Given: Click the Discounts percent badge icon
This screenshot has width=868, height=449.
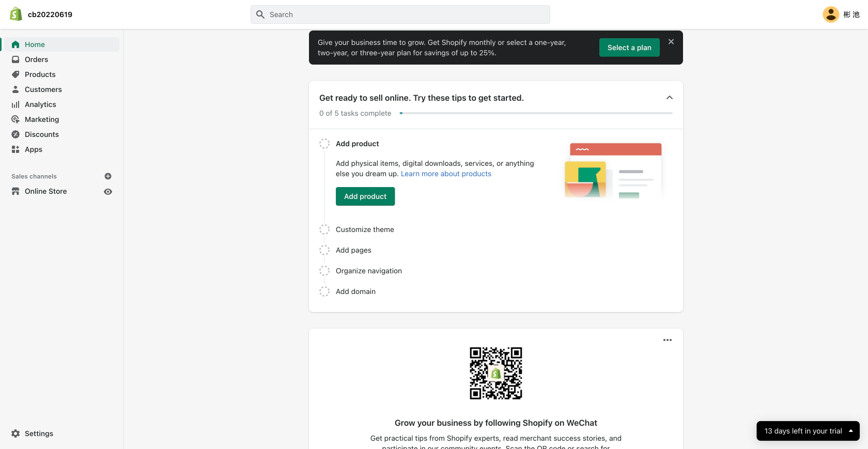Looking at the screenshot, I should pyautogui.click(x=16, y=134).
